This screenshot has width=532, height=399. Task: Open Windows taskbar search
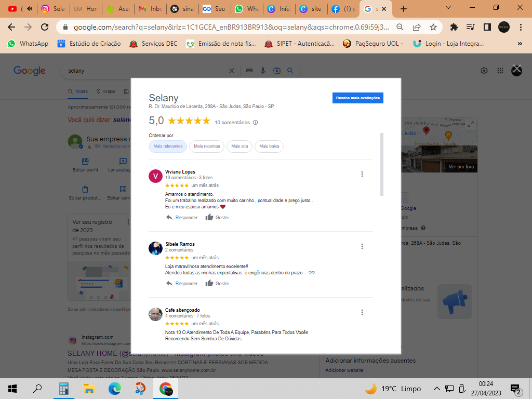(x=37, y=389)
